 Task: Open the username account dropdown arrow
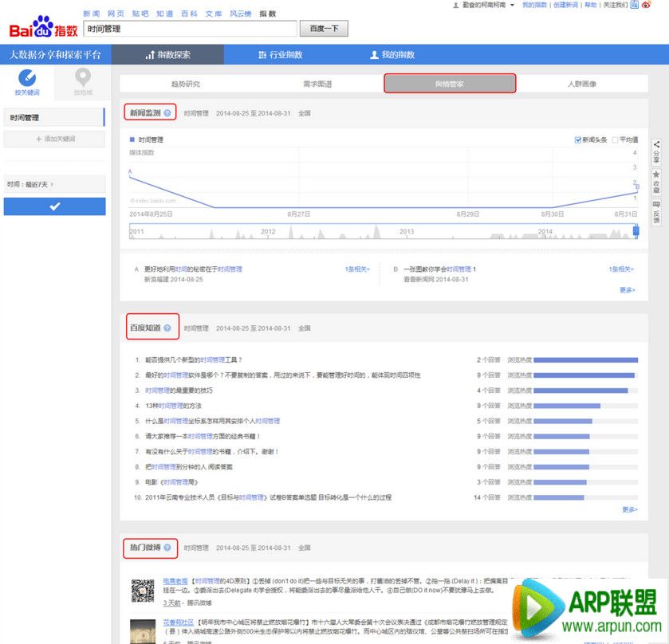tap(512, 5)
